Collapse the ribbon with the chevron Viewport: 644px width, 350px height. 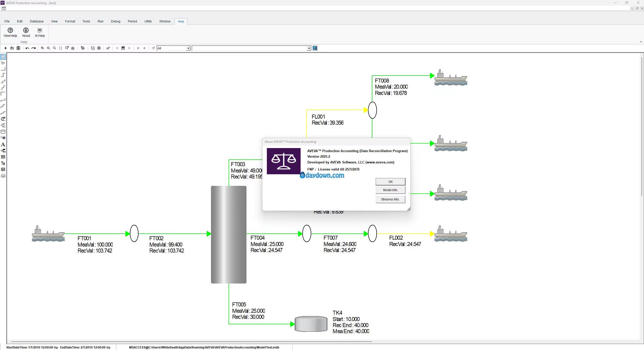pyautogui.click(x=641, y=42)
